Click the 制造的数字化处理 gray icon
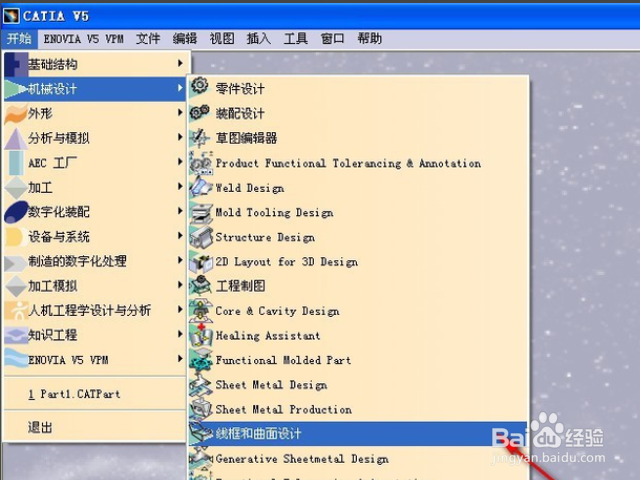The height and width of the screenshot is (480, 640). point(16,263)
